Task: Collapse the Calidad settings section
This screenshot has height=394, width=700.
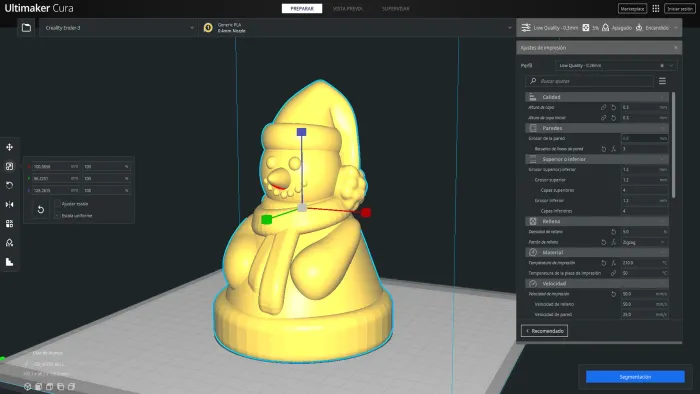Action: pyautogui.click(x=597, y=97)
